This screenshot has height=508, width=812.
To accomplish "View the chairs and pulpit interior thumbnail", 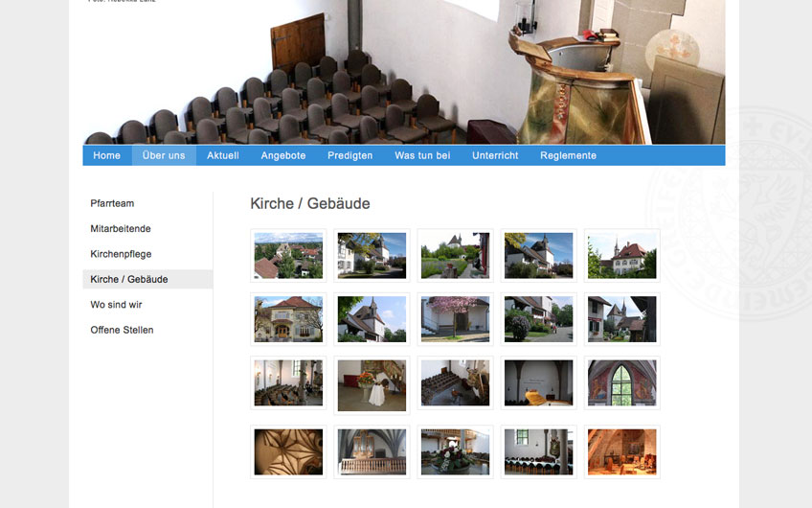I will point(455,383).
